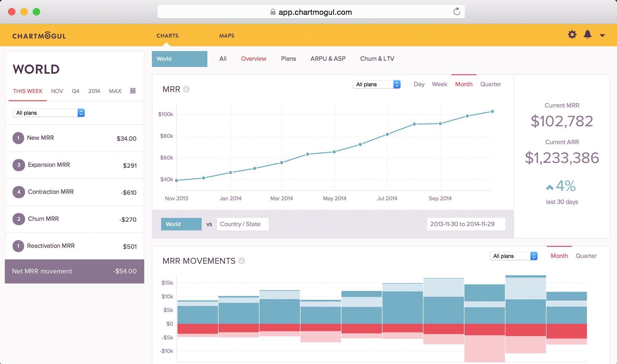This screenshot has height=364, width=617.
Task: Click the info icon next to MRR
Action: pyautogui.click(x=186, y=89)
